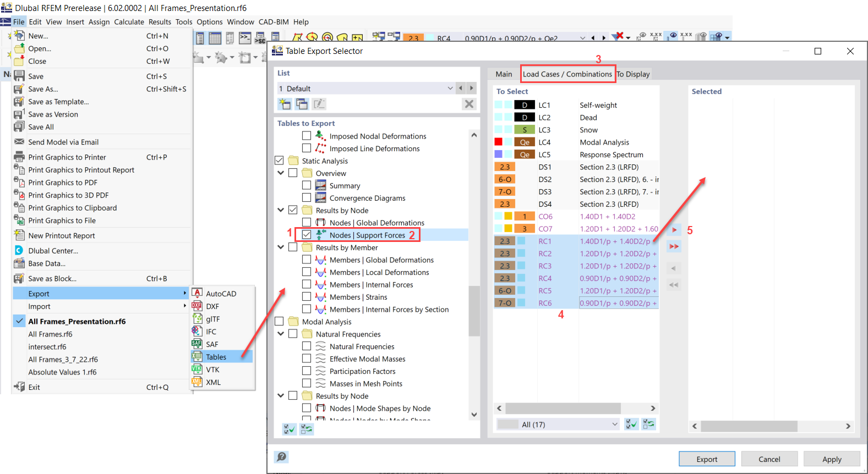Screen dimensions: 868x474
Task: Open the Default list dropdown
Action: click(x=450, y=88)
